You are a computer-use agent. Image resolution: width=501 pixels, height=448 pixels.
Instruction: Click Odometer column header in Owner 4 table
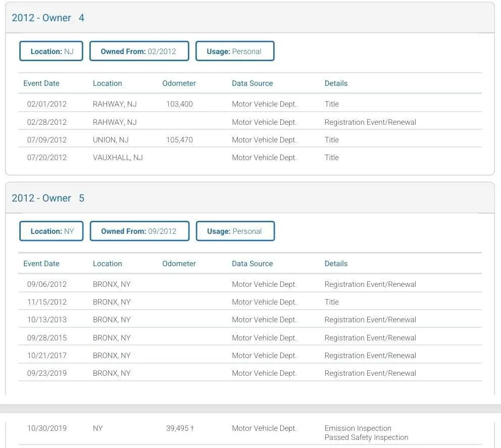[x=179, y=83]
